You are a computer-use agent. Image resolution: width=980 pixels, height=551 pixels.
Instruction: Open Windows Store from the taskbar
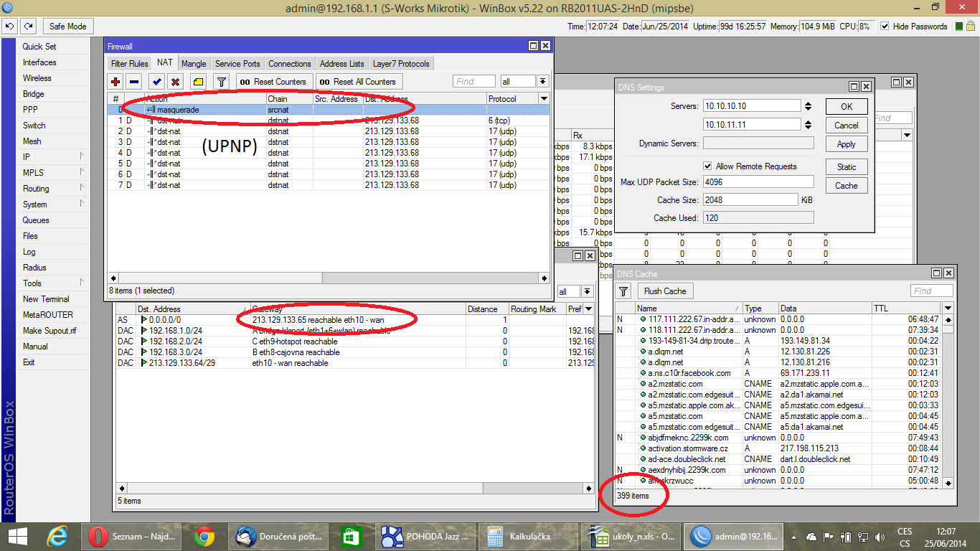point(351,536)
